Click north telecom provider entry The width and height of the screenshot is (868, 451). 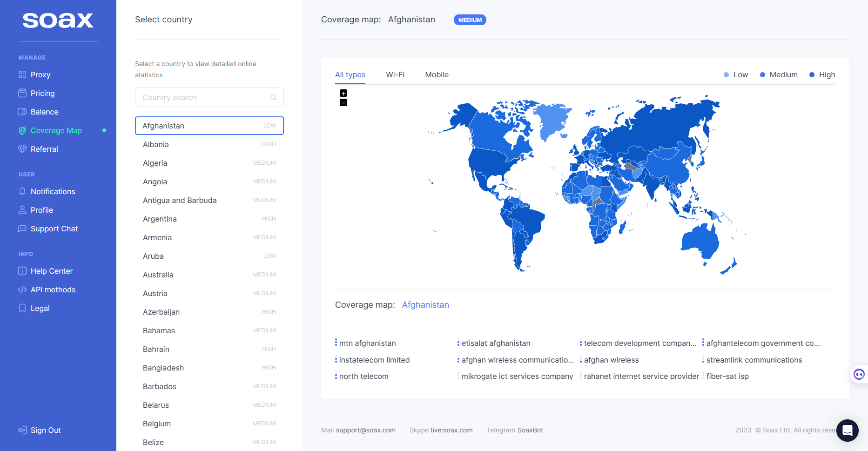tap(363, 376)
